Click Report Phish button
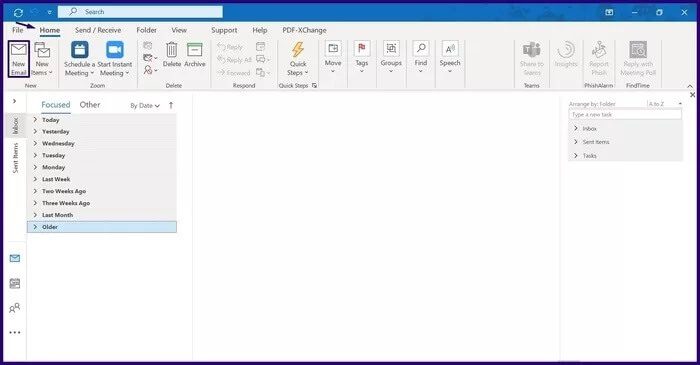This screenshot has height=365, width=700. coord(599,59)
